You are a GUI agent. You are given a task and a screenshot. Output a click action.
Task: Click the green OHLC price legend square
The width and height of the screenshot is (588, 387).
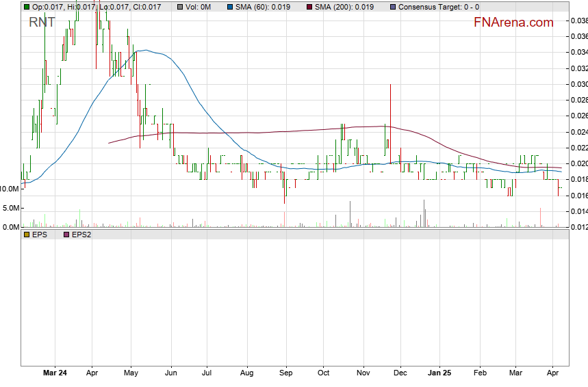point(27,7)
